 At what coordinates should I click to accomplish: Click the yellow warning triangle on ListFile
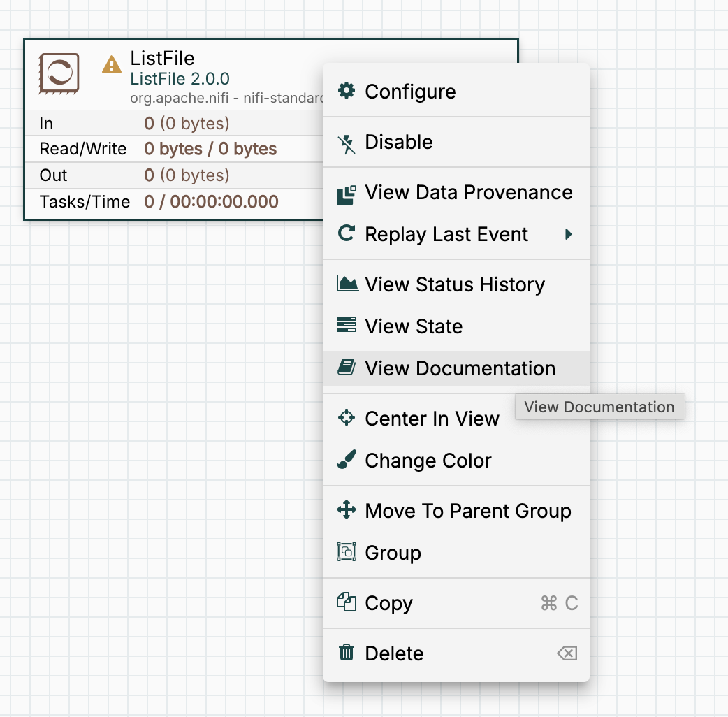112,65
